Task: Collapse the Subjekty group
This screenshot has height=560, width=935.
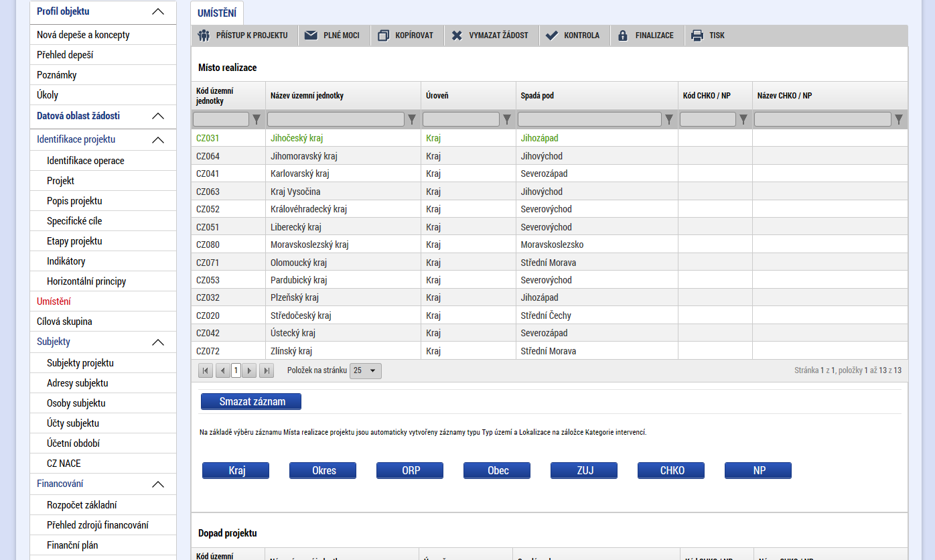Action: coord(158,342)
